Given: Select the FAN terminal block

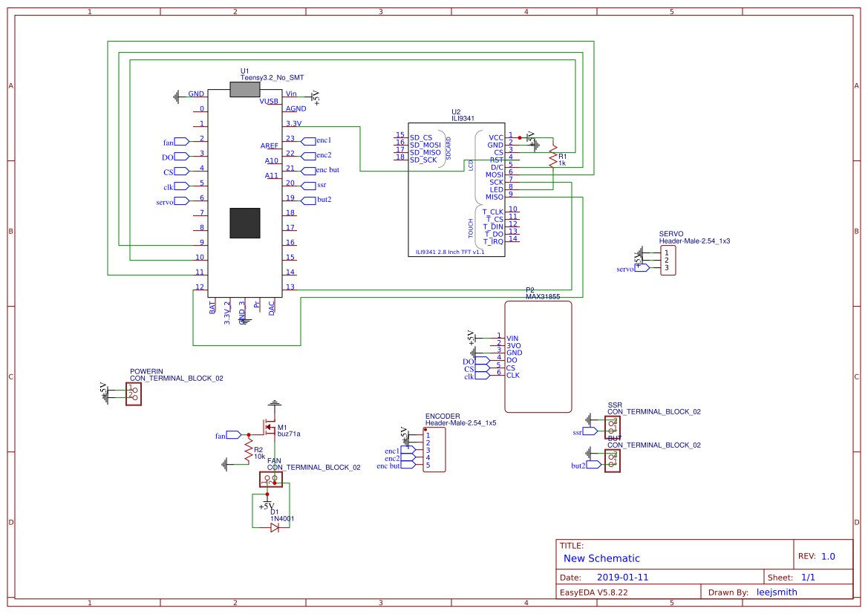Looking at the screenshot, I should [270, 480].
